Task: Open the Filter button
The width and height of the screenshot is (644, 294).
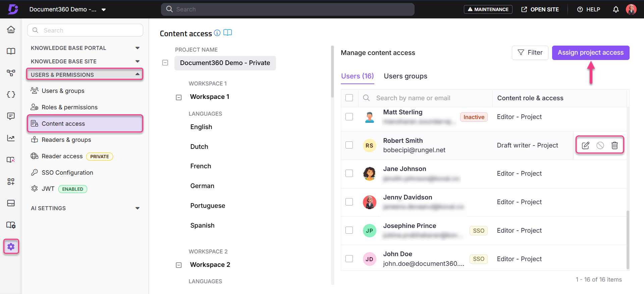Action: [x=530, y=53]
